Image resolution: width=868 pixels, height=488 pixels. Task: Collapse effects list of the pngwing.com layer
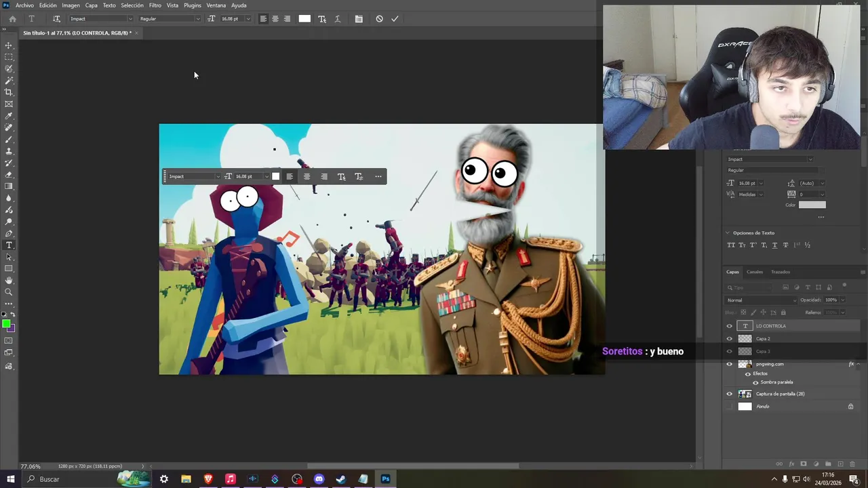click(x=859, y=364)
